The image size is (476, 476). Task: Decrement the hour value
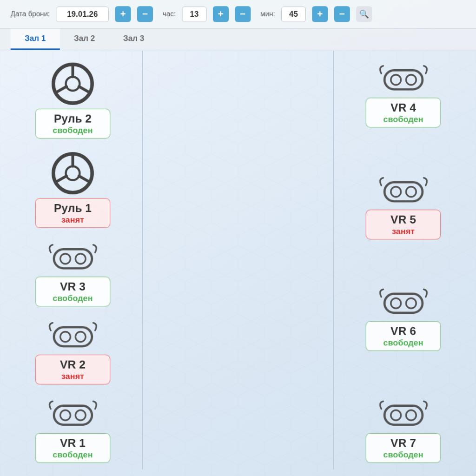pyautogui.click(x=243, y=14)
